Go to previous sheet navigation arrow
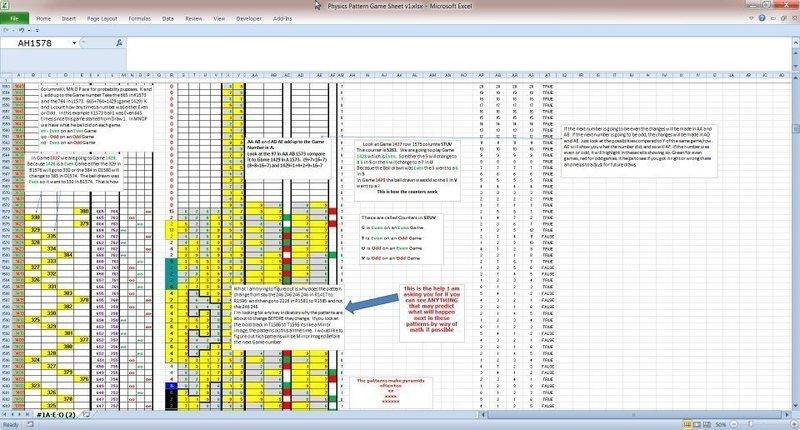The image size is (800, 430). 12,415
